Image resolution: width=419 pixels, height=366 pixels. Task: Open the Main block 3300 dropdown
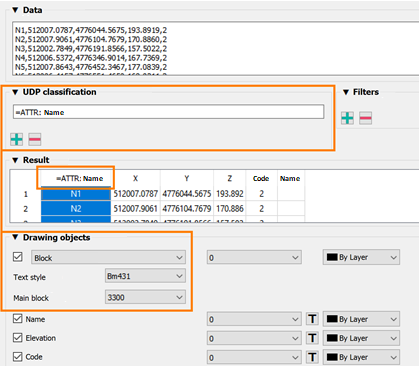[145, 297]
